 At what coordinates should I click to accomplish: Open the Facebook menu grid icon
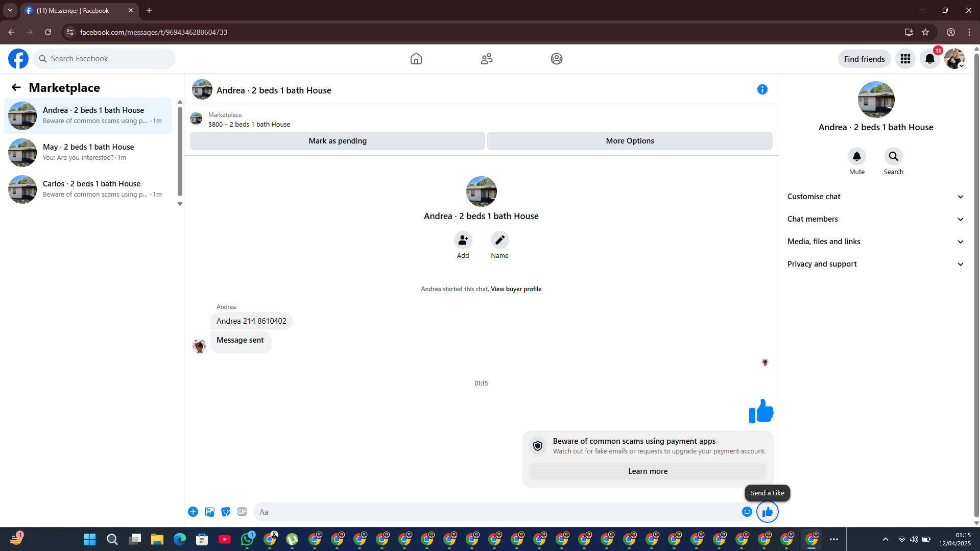coord(905,59)
